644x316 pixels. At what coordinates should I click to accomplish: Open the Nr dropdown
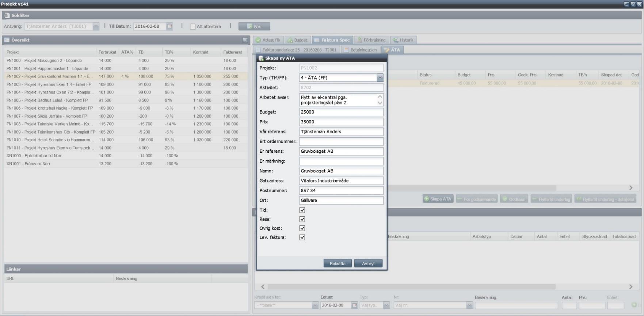coord(470,305)
